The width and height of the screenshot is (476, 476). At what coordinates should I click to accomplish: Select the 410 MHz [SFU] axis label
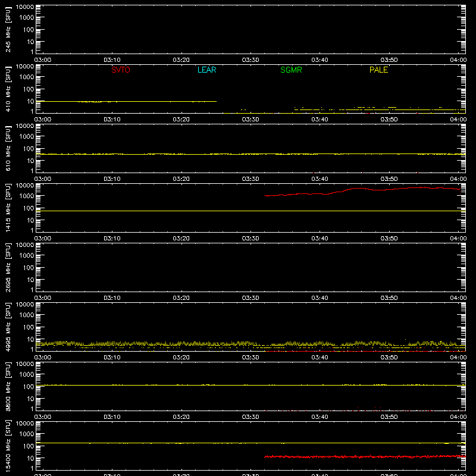click(x=8, y=89)
